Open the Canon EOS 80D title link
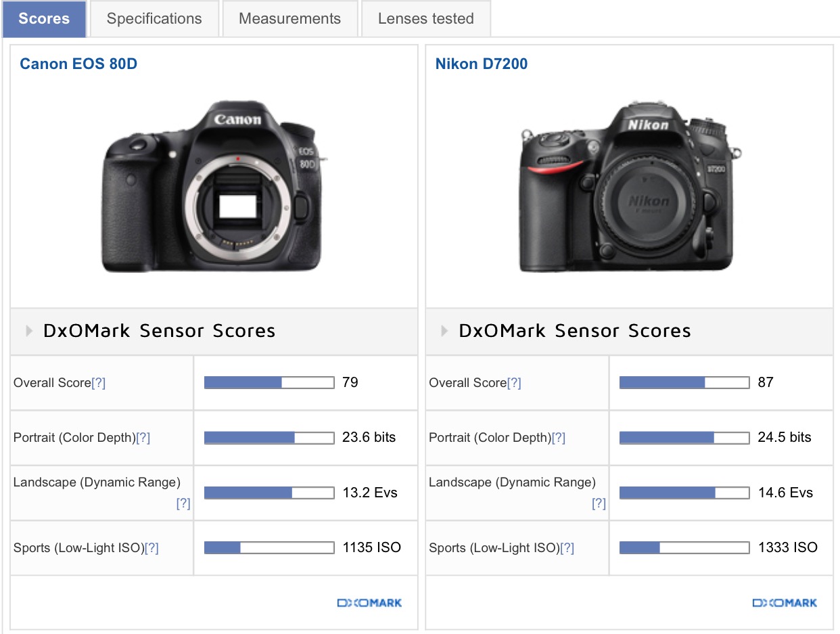The width and height of the screenshot is (840, 634). [78, 64]
